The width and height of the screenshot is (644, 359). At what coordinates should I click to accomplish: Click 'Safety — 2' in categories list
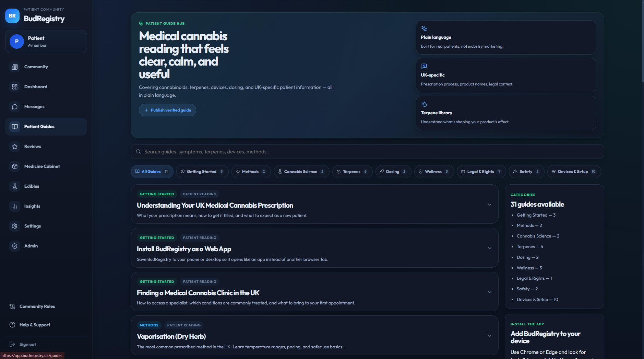tap(527, 289)
